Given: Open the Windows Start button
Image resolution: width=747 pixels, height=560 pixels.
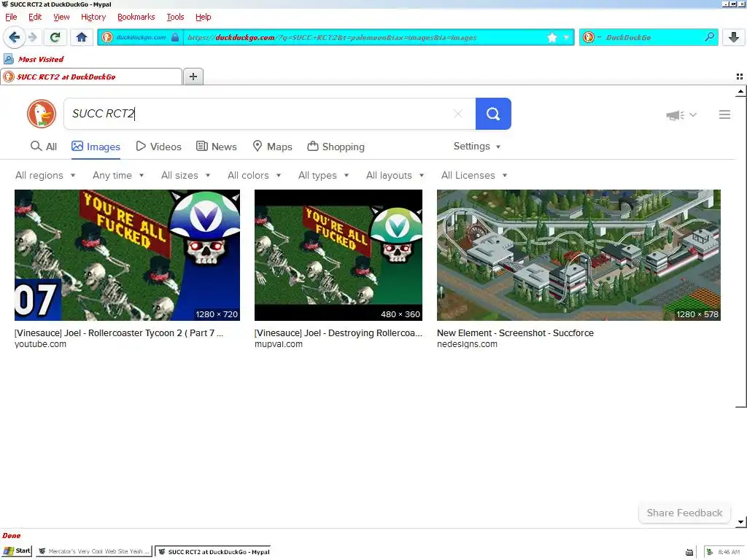Looking at the screenshot, I should [17, 551].
